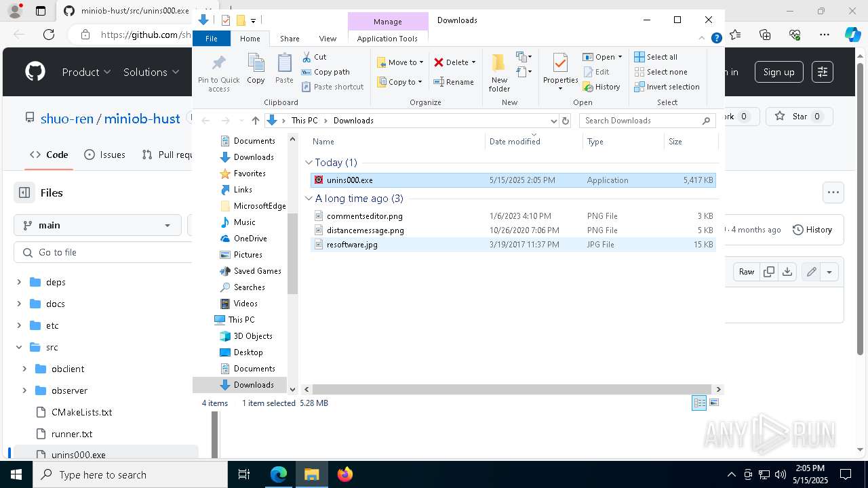This screenshot has width=868, height=488.
Task: Collapse the src folder on GitHub
Action: pyautogui.click(x=19, y=347)
